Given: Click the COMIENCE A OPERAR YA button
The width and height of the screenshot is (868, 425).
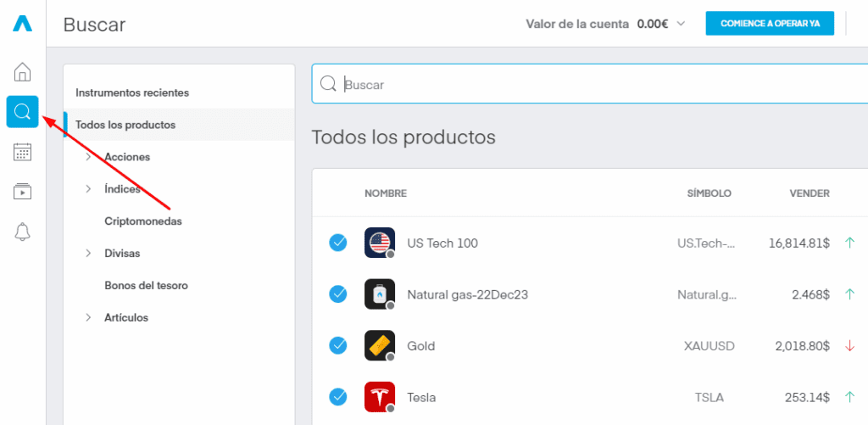Looking at the screenshot, I should pos(770,23).
